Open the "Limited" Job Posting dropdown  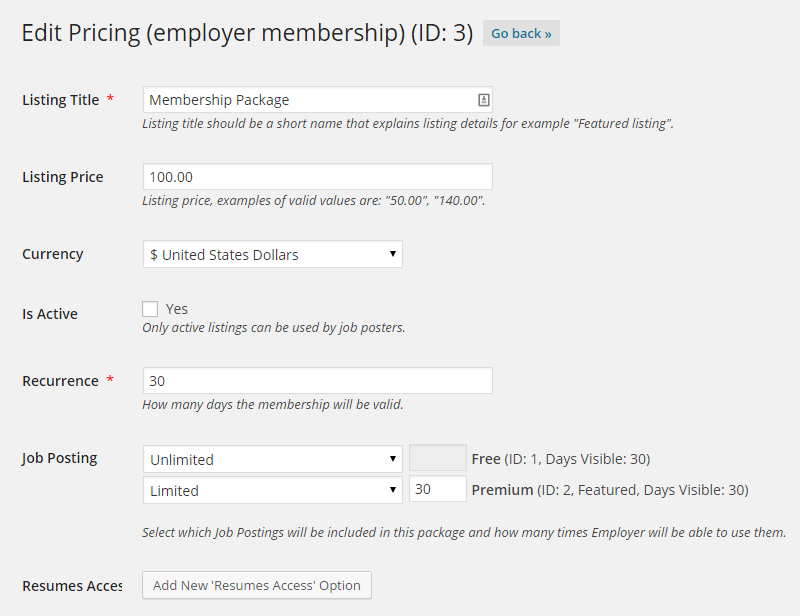pos(272,490)
